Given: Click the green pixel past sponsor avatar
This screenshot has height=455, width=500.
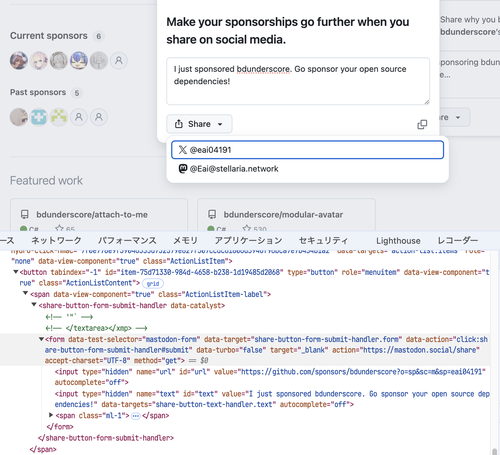Looking at the screenshot, I should (59, 117).
